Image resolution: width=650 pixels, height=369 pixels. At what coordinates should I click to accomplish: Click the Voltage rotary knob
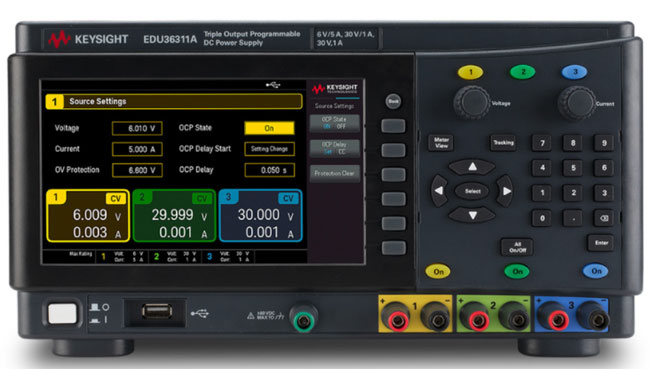pos(472,102)
